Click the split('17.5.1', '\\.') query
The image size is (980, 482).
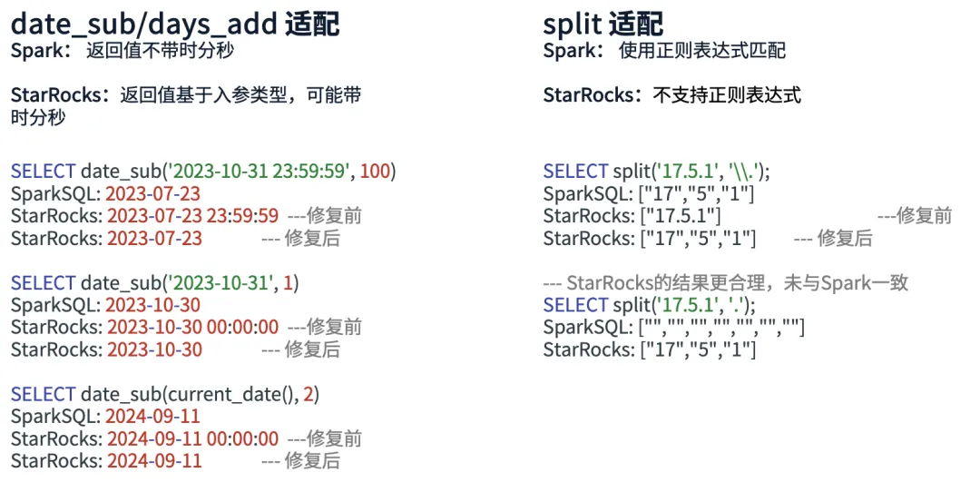point(657,172)
